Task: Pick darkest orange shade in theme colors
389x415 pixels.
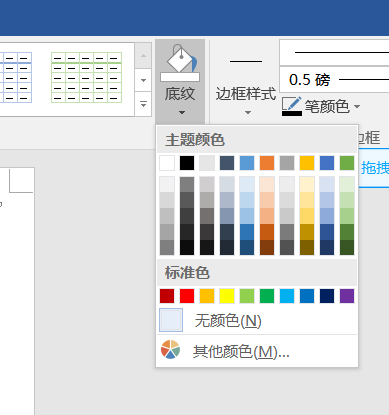Action: coord(267,248)
